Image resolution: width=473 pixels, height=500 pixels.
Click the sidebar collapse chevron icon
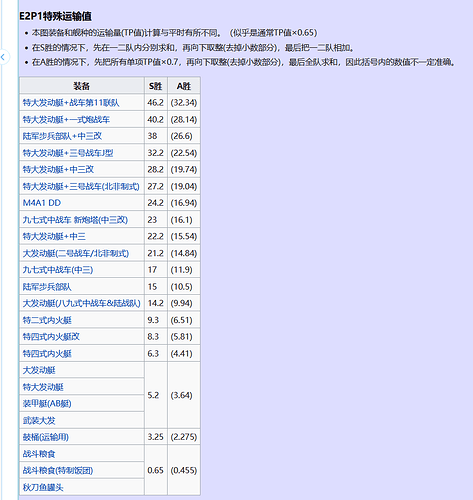click(3, 57)
